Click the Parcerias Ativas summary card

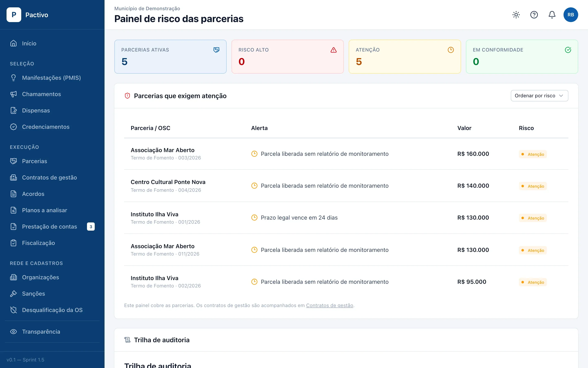coord(170,56)
